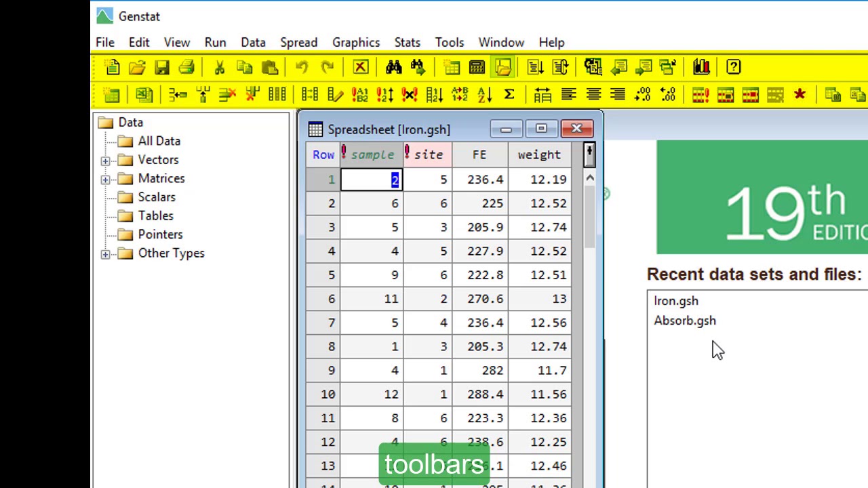This screenshot has width=868, height=488.
Task: Click the spreadsheet vertical scrollbar thumb
Action: (589, 217)
